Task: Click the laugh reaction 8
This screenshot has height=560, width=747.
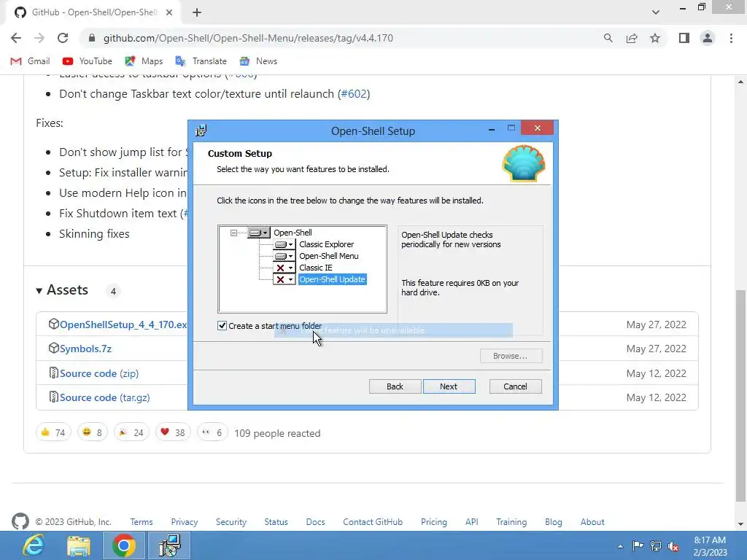Action: point(93,432)
